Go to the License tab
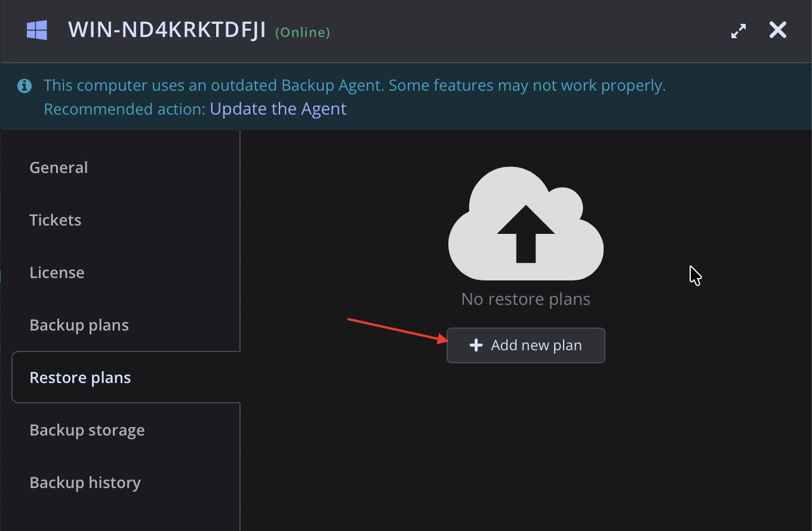Screen dimensions: 812x531 57,273
